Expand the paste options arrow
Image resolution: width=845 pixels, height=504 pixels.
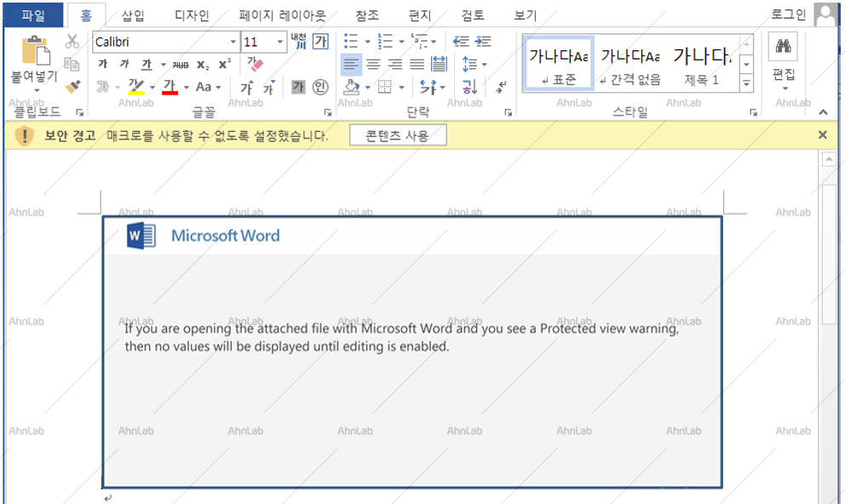[x=37, y=90]
